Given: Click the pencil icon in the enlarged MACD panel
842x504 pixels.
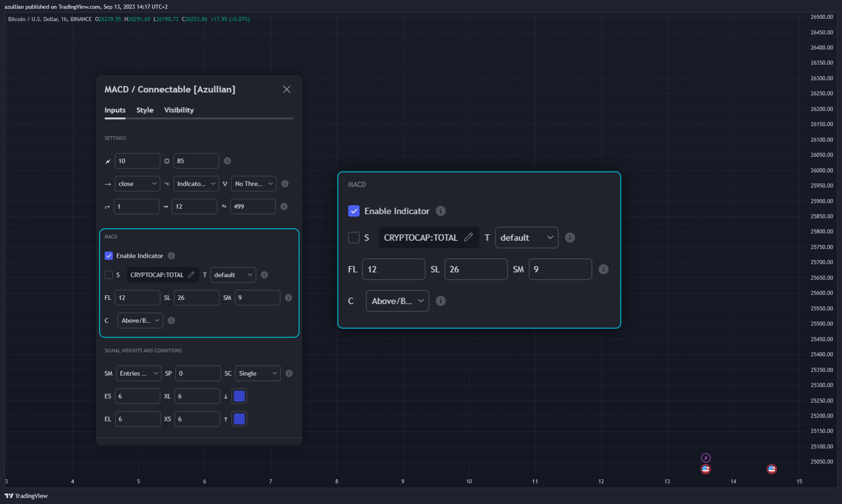Looking at the screenshot, I should (x=468, y=237).
